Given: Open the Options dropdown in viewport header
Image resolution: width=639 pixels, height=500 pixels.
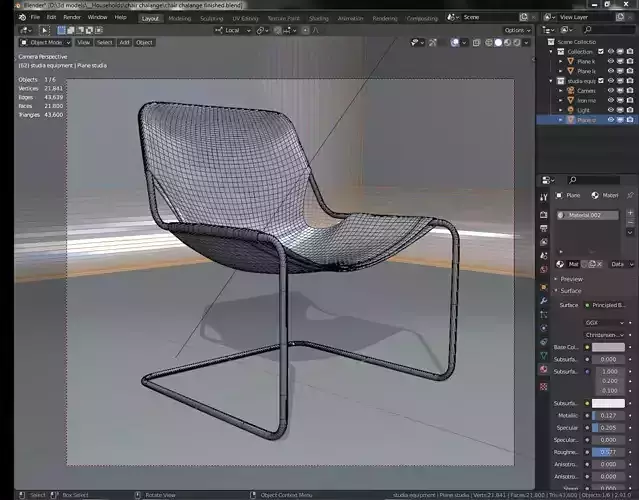Looking at the screenshot, I should pyautogui.click(x=518, y=30).
